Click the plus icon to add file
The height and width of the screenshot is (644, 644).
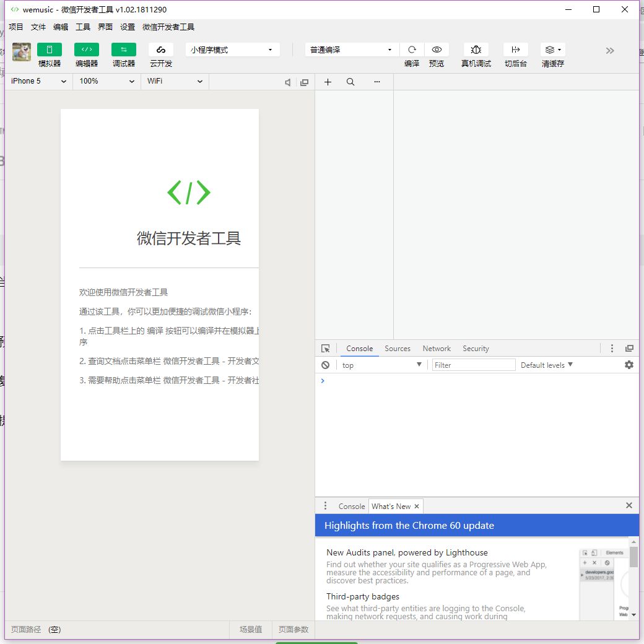point(328,82)
